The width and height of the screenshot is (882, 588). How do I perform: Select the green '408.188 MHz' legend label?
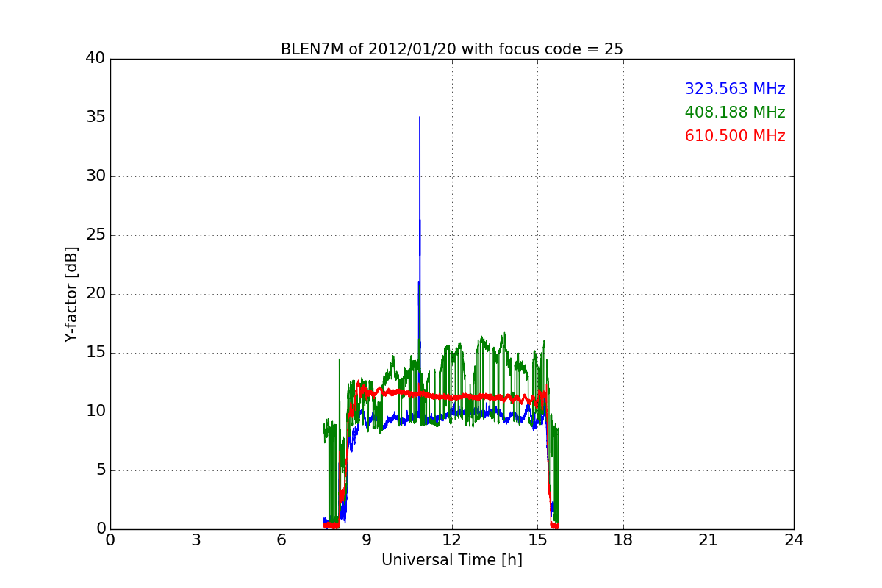735,112
